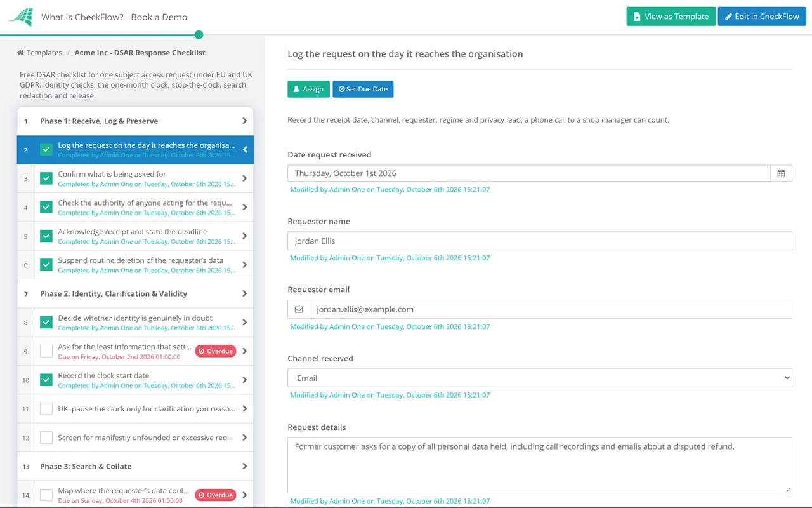
Task: Expand Phase 2: Identity, Clarification & Validity chevron
Action: point(245,293)
